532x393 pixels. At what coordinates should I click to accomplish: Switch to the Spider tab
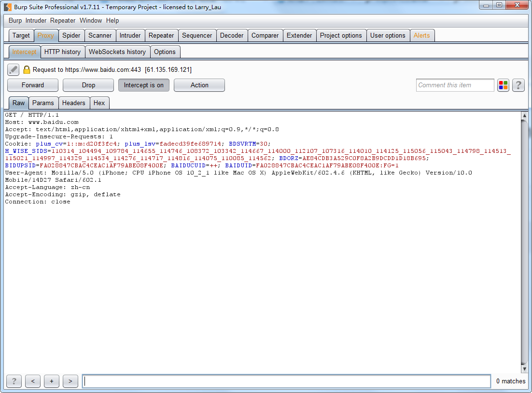(x=71, y=36)
